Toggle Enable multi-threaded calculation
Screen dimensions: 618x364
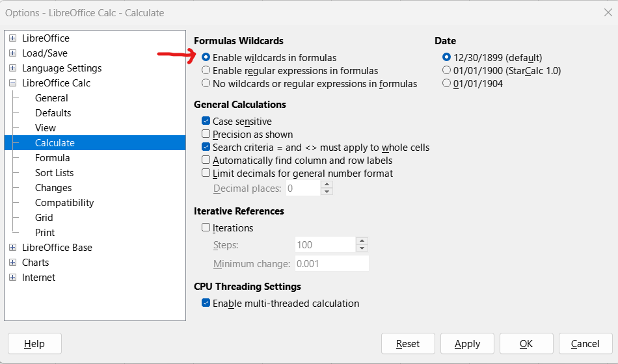point(206,303)
